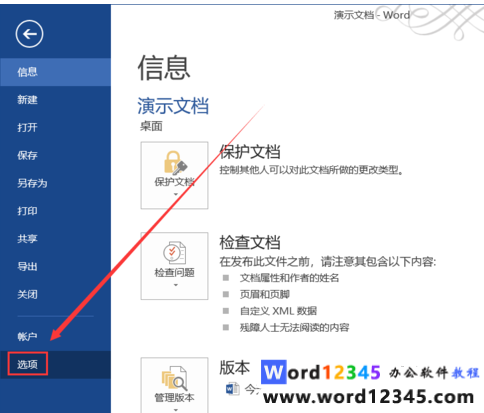Click the Manage Versions icon
This screenshot has height=413, width=484.
[x=175, y=378]
